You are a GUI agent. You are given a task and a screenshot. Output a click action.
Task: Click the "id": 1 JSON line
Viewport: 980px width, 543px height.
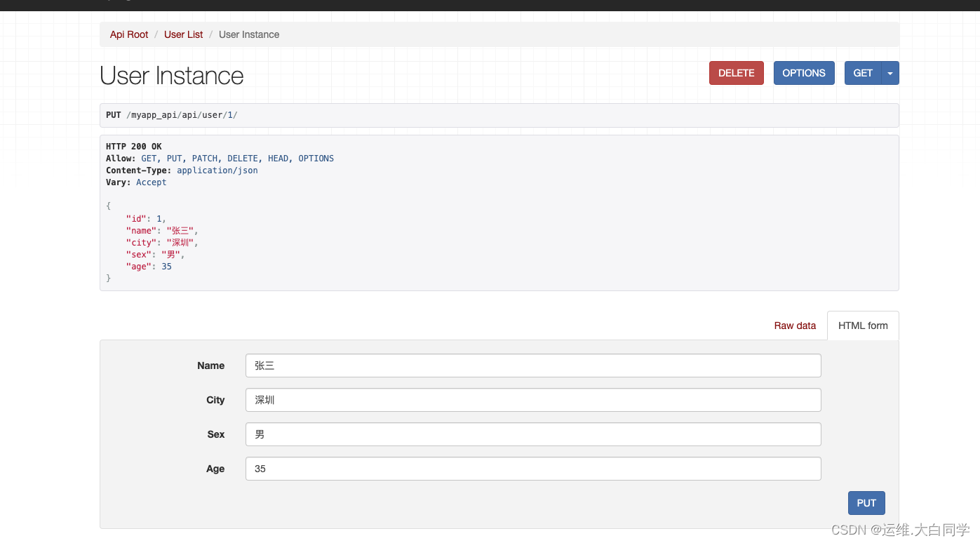(x=146, y=219)
